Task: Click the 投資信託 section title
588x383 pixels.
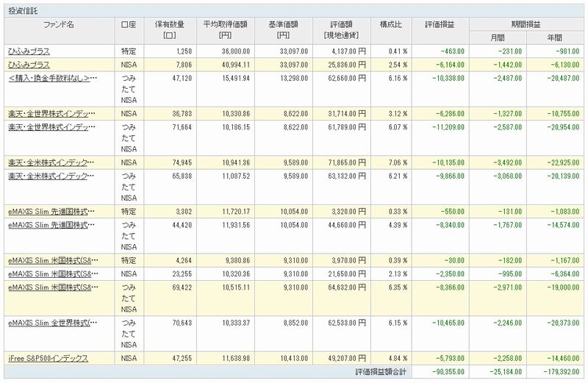Action: 24,11
